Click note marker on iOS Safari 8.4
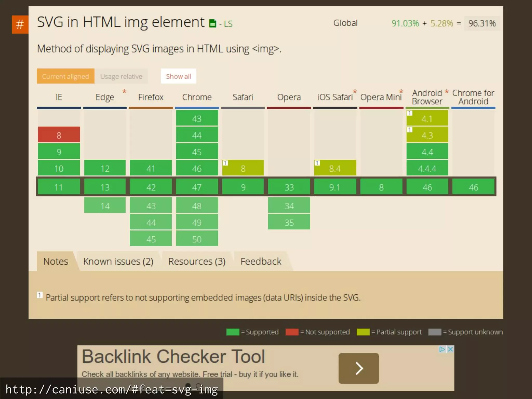This screenshot has height=399, width=532. [317, 163]
